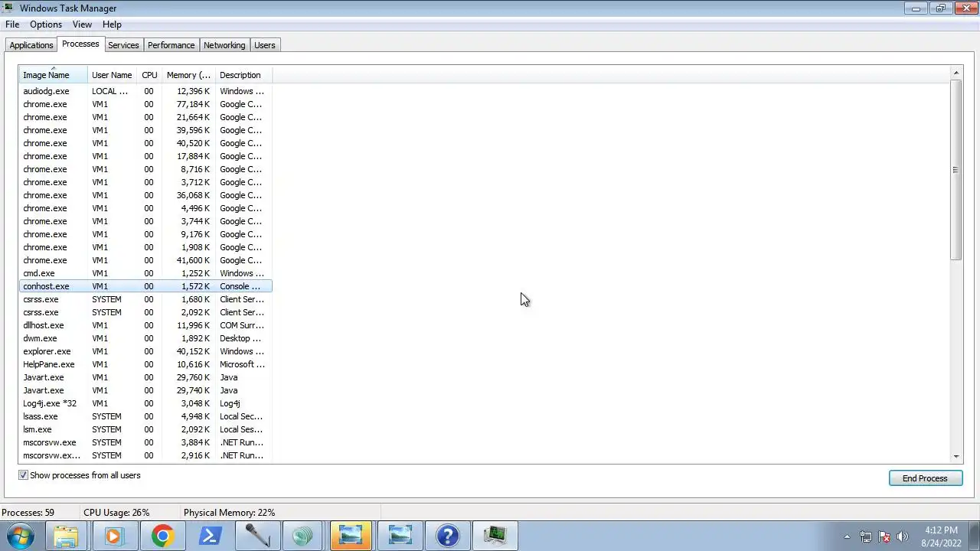The image size is (980, 551).
Task: Select the cmd.exe process row
Action: 145,273
